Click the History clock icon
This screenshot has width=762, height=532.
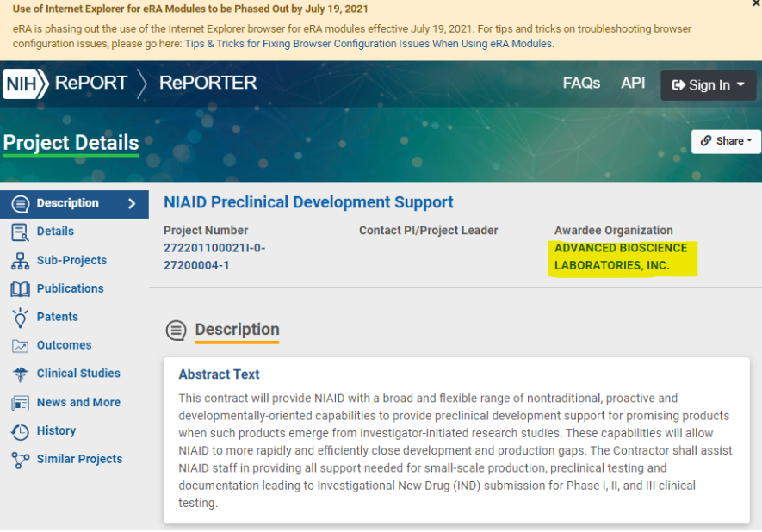[20, 431]
